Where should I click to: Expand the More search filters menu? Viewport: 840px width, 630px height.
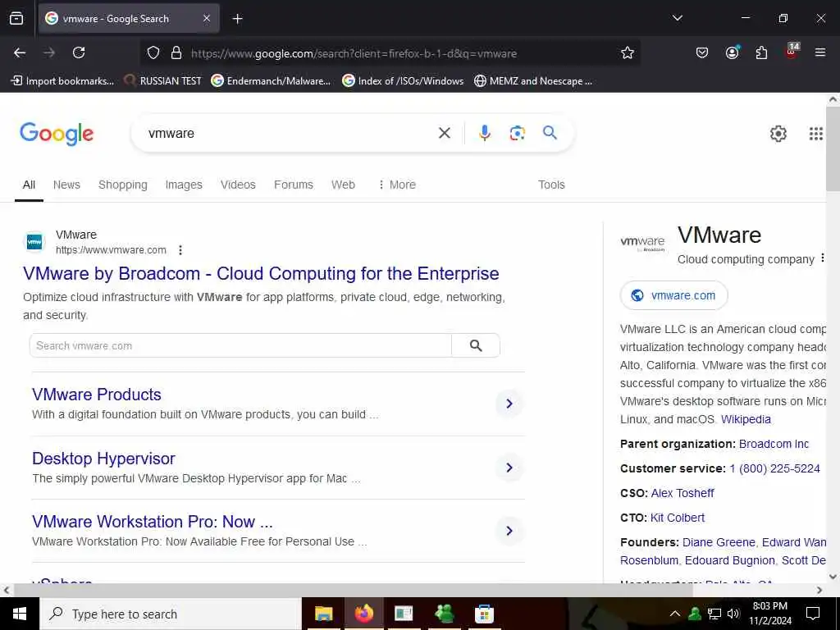[397, 185]
